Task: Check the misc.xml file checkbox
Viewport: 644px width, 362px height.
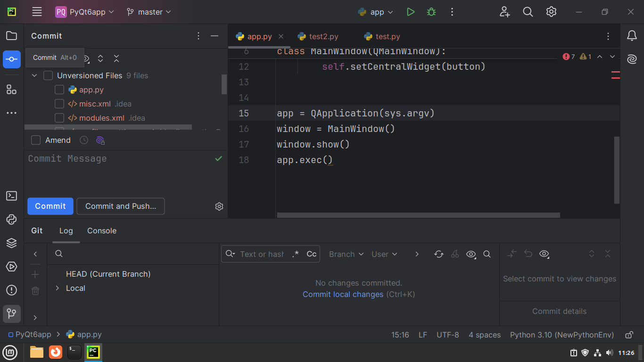Action: [59, 104]
